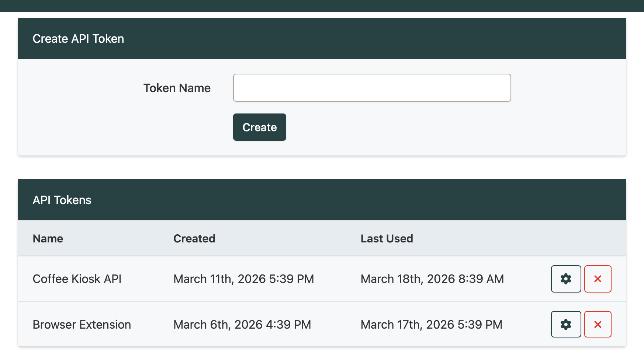Click inside the Token Name input field
644x364 pixels.
click(x=371, y=88)
